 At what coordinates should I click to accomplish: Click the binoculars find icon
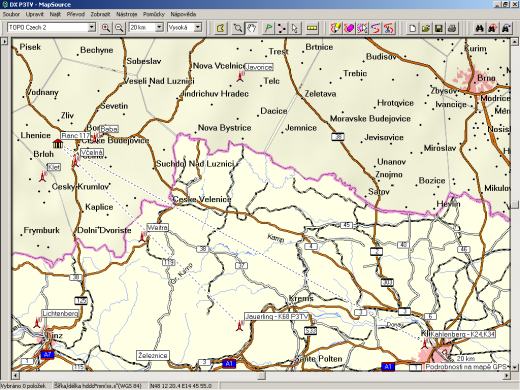tap(479, 28)
